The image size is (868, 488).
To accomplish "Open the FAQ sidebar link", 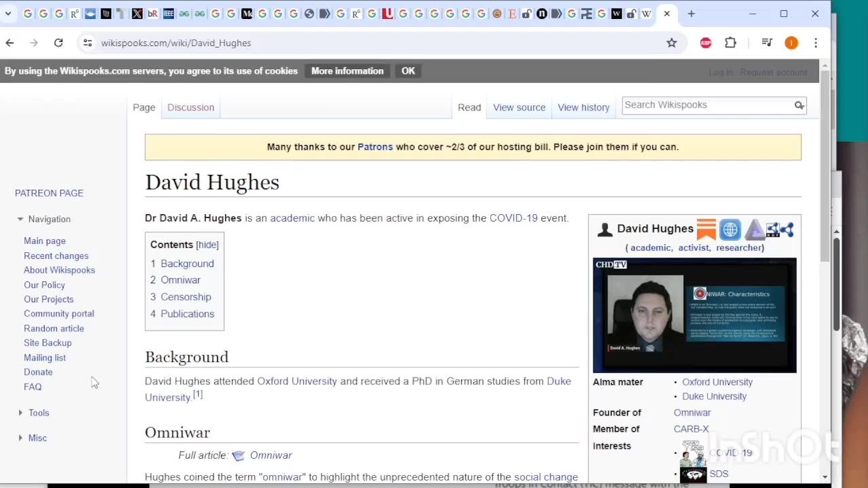I will tap(33, 387).
